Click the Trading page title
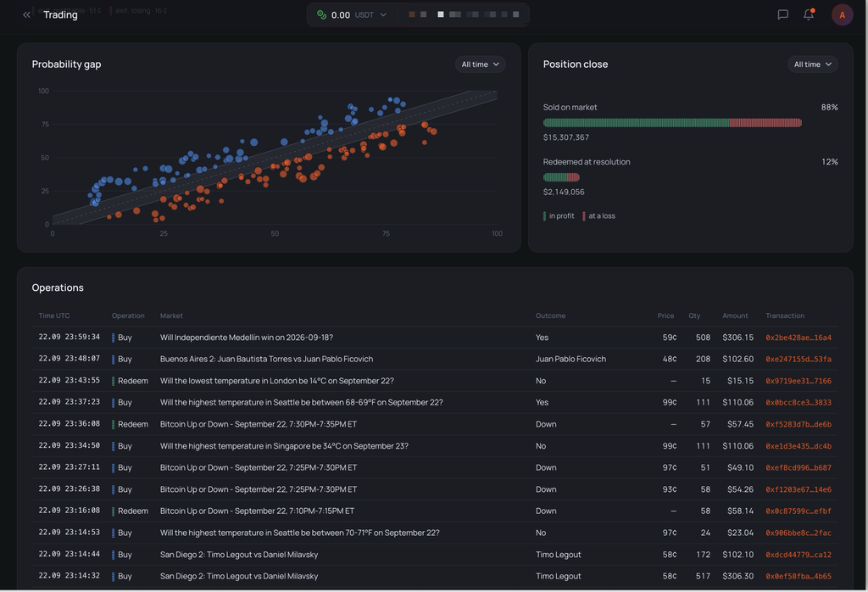This screenshot has height=592, width=868. tap(60, 15)
